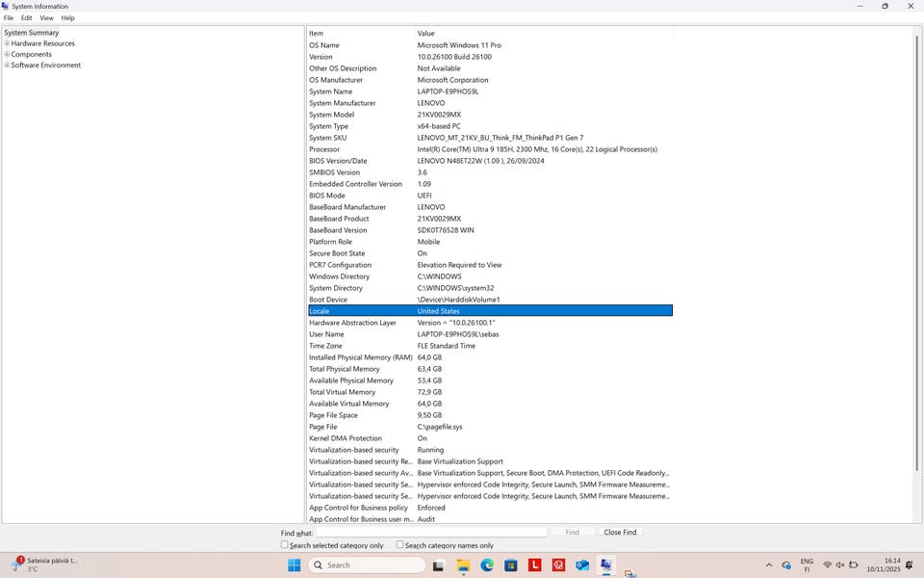Enable Search selected category only
Screen dimensions: 924x578
(x=284, y=545)
